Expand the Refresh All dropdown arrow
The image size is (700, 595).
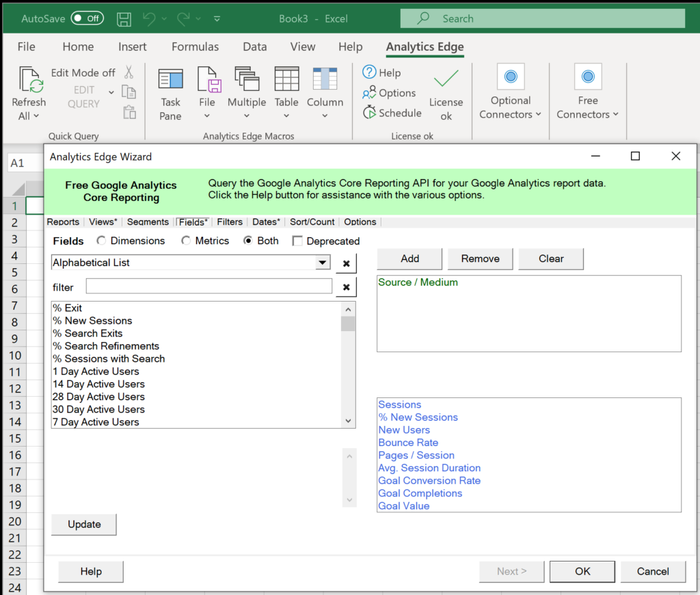coord(36,116)
